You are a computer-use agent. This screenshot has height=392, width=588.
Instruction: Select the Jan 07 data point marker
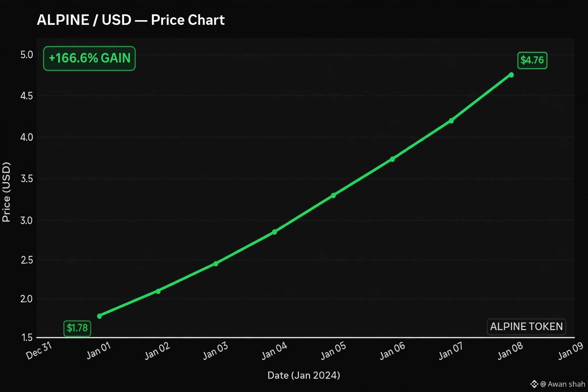451,121
